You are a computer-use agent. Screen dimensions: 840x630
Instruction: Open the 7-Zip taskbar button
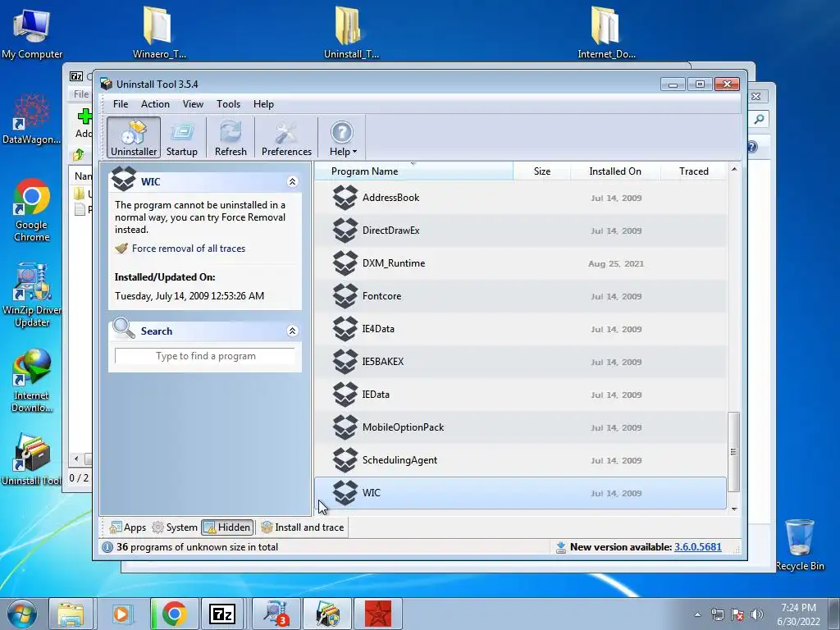point(223,614)
